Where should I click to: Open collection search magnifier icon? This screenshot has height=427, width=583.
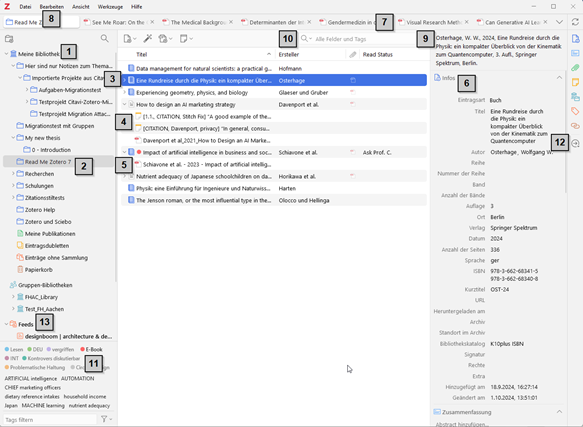[x=105, y=39]
